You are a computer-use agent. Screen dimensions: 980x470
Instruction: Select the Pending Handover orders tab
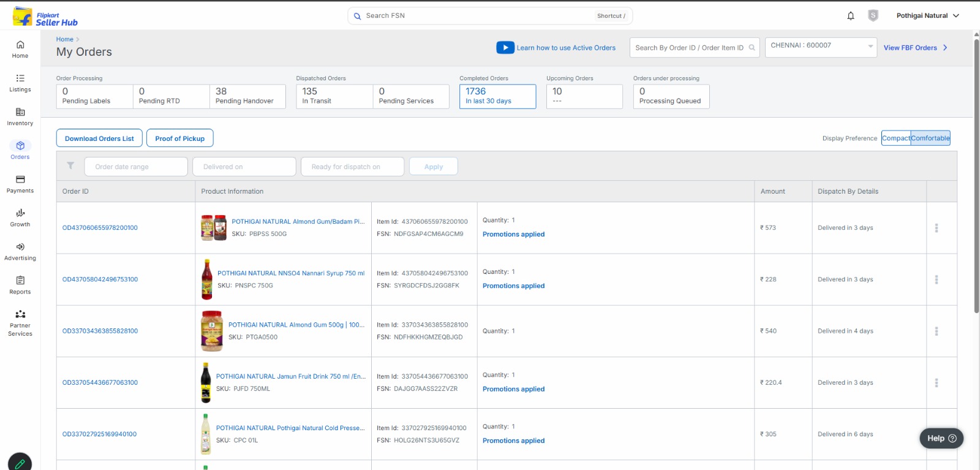point(247,96)
